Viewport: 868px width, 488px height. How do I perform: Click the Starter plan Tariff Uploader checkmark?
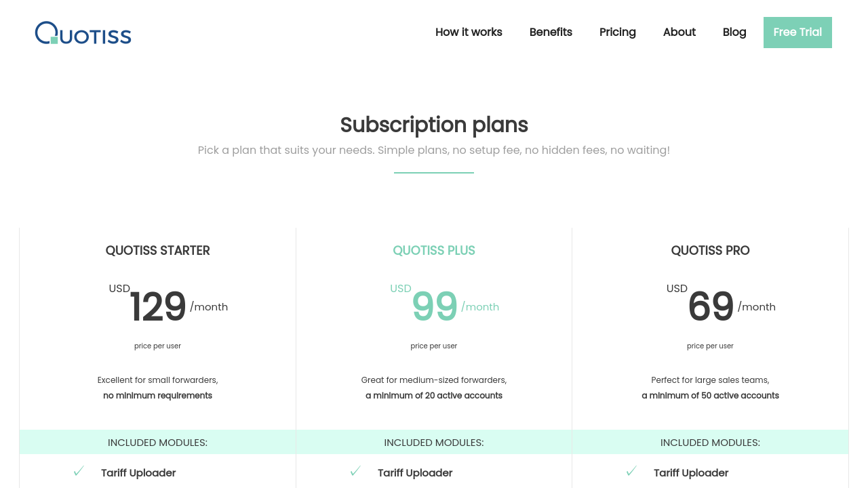coord(79,471)
